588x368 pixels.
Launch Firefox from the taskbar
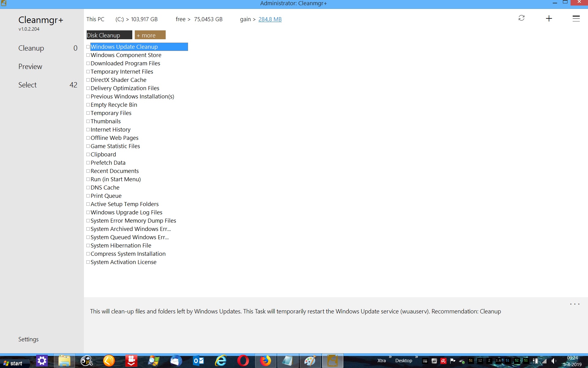[266, 361]
